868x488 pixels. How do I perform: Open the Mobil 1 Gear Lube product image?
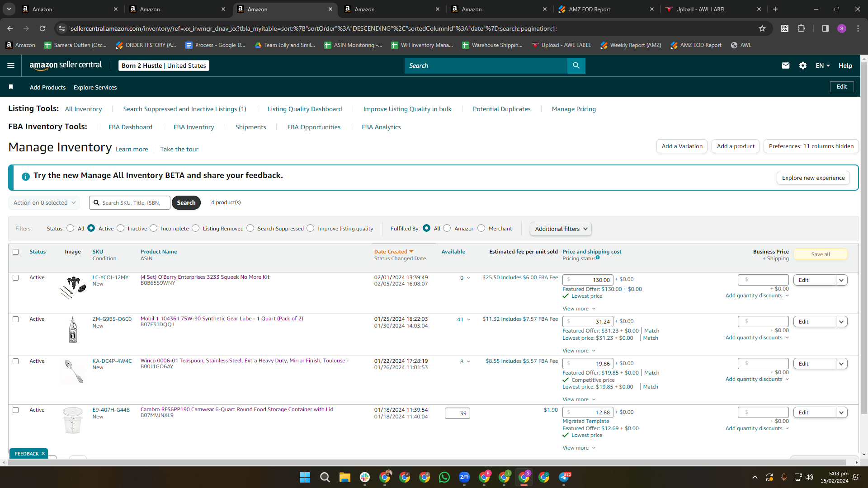(x=73, y=329)
